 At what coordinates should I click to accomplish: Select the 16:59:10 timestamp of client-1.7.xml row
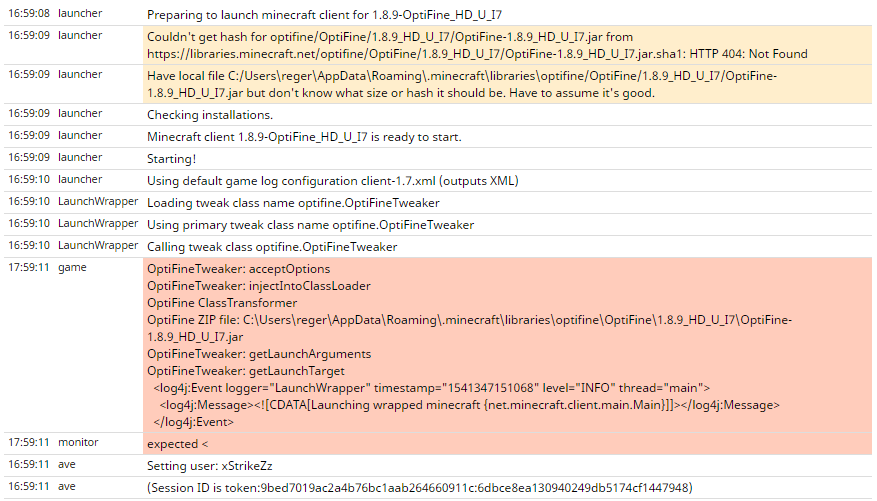pos(29,179)
